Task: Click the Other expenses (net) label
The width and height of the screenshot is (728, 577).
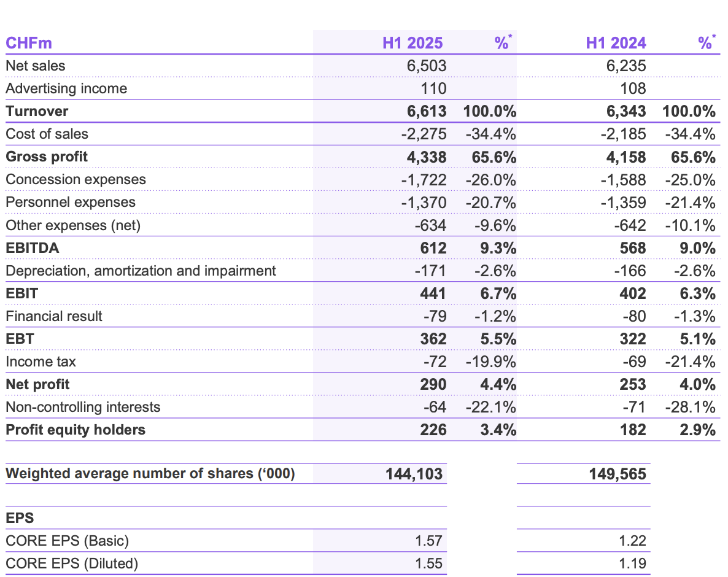Action: pyautogui.click(x=73, y=225)
